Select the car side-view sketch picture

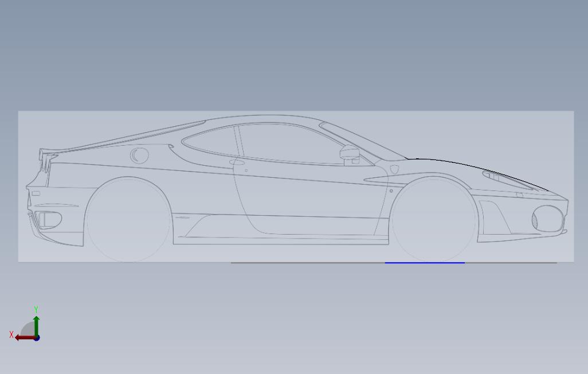[296, 186]
